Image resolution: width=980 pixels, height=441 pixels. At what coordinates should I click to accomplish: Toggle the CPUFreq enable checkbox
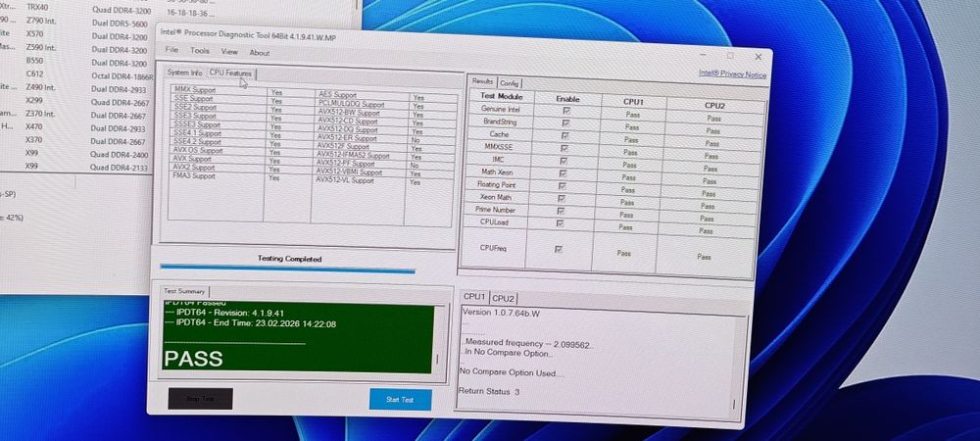[x=559, y=249]
